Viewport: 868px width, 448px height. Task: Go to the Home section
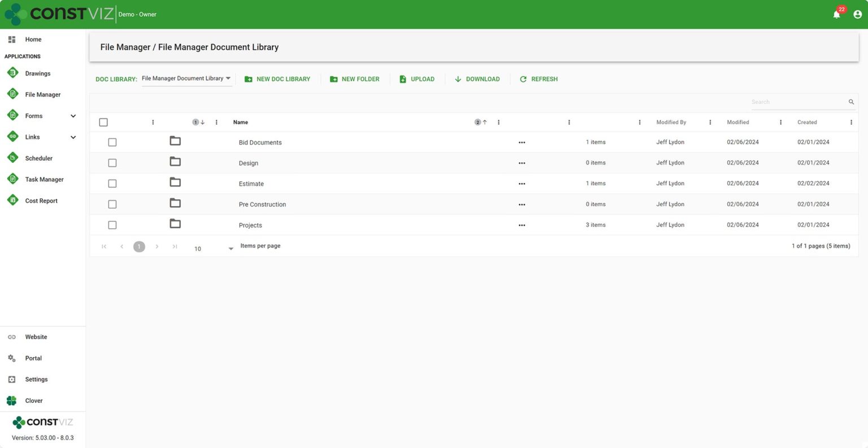(33, 39)
